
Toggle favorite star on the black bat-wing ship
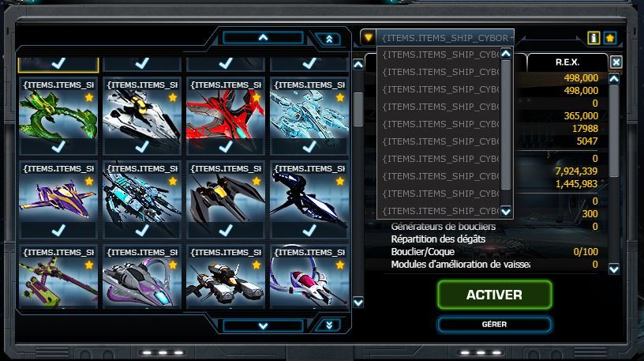point(256,182)
